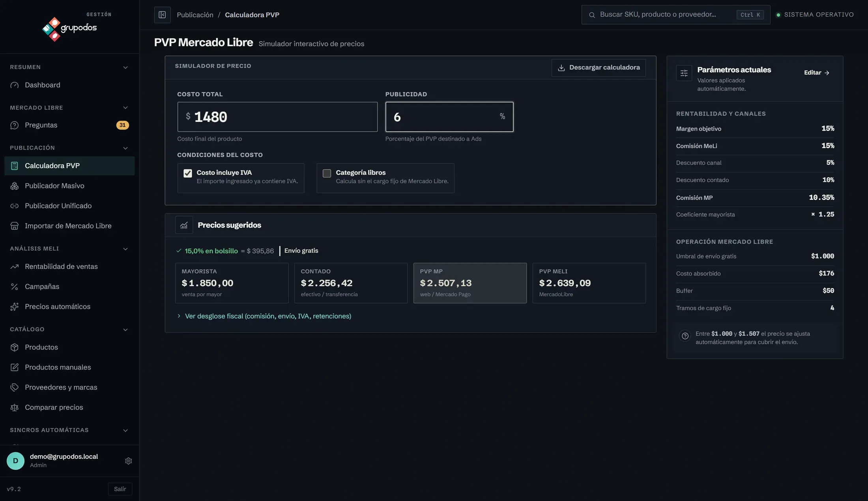Select the PVP MP price card
The height and width of the screenshot is (501, 868).
point(470,283)
